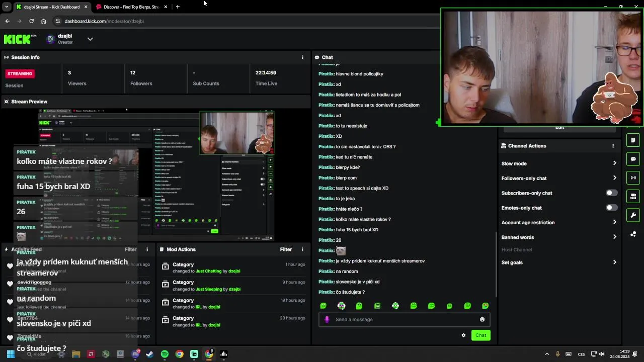Open a new browser tab
This screenshot has height=362, width=644.
178,7
